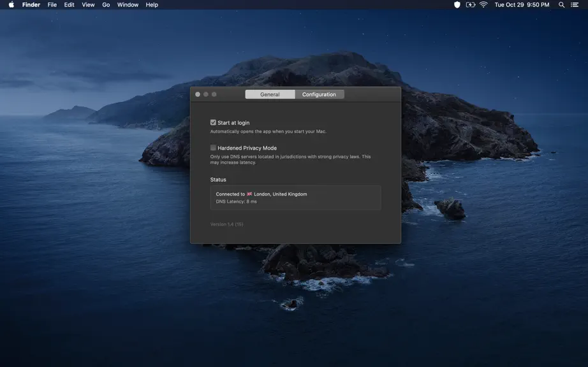Switch to the Configuration tab

click(319, 94)
